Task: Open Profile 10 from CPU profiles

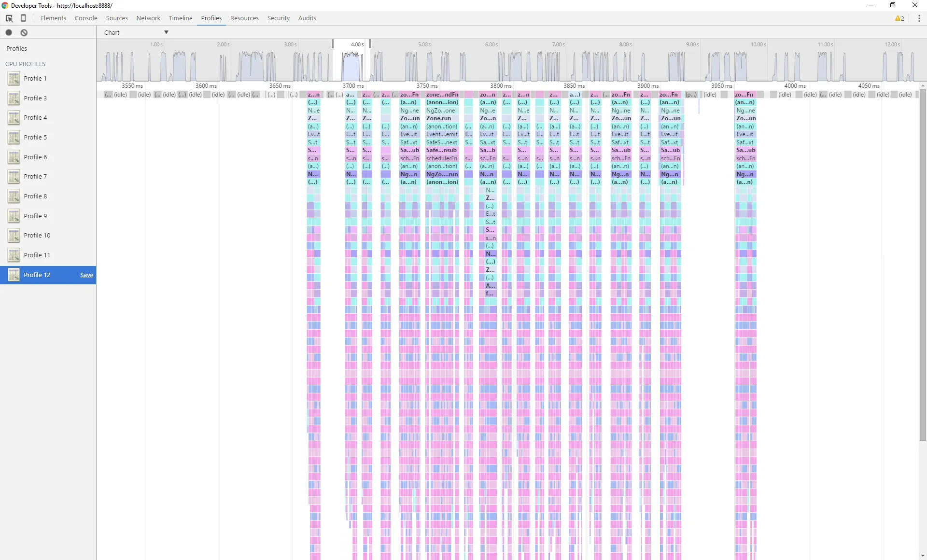Action: coord(37,236)
